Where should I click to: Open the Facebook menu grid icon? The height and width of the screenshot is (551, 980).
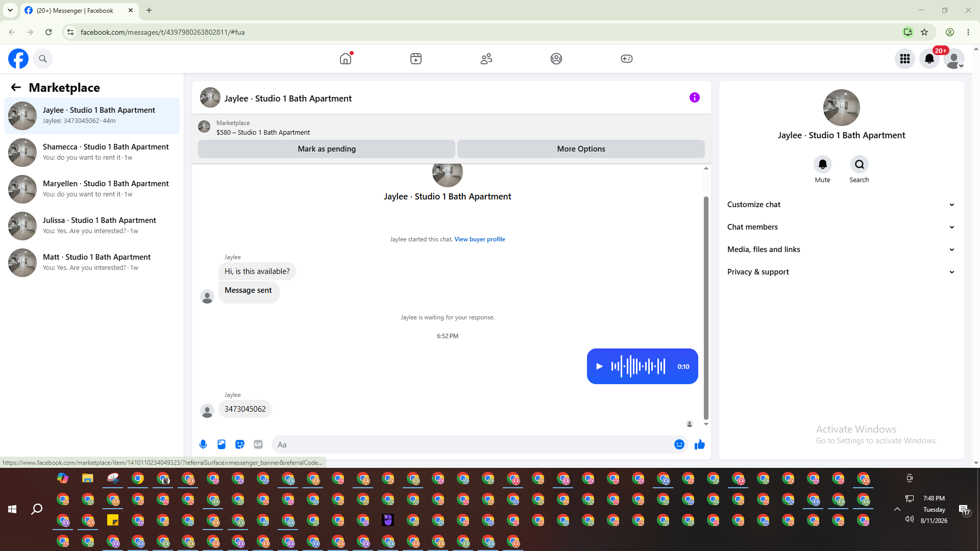(905, 59)
